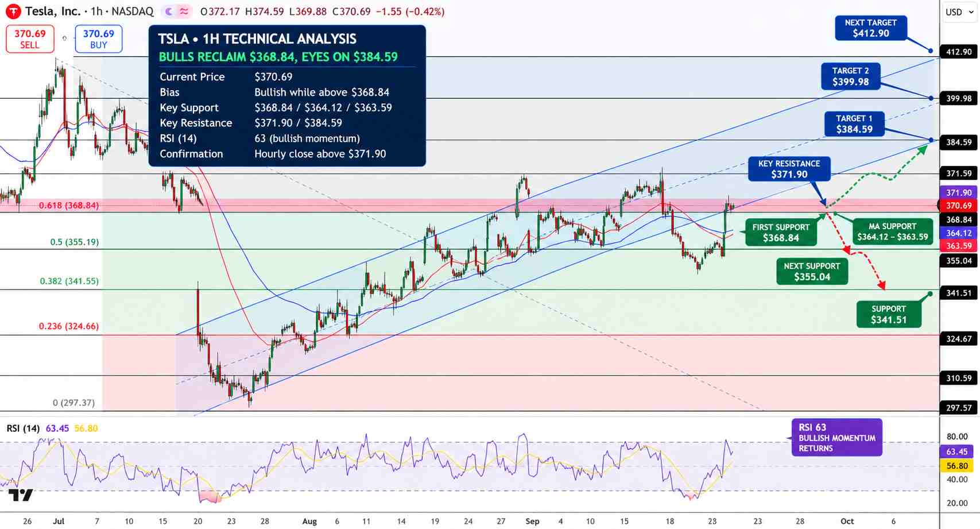Select the TARGET 2 $399.98 callout
The image size is (980, 529).
pyautogui.click(x=851, y=76)
